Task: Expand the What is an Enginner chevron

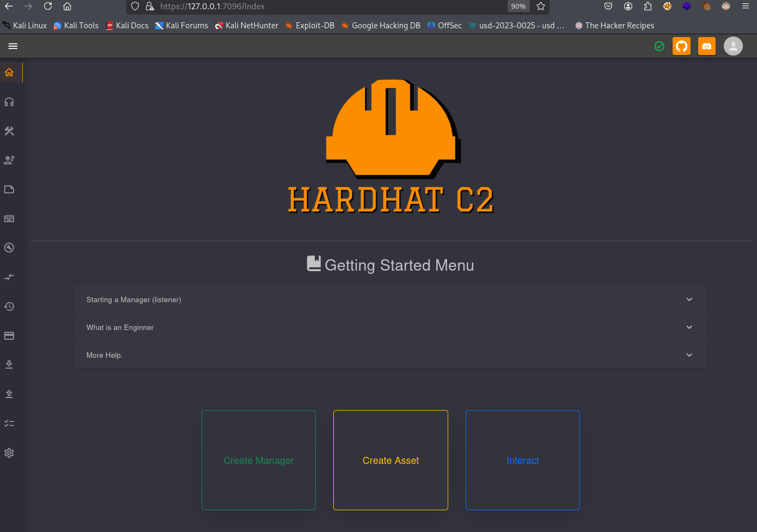Action: 689,327
